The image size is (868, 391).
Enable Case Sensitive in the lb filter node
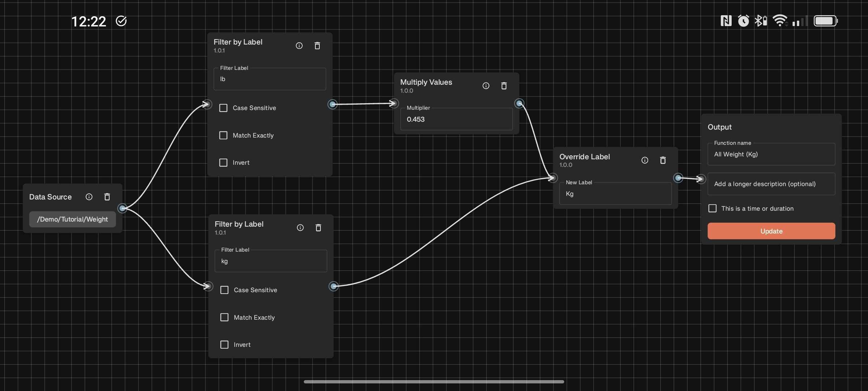pyautogui.click(x=224, y=108)
